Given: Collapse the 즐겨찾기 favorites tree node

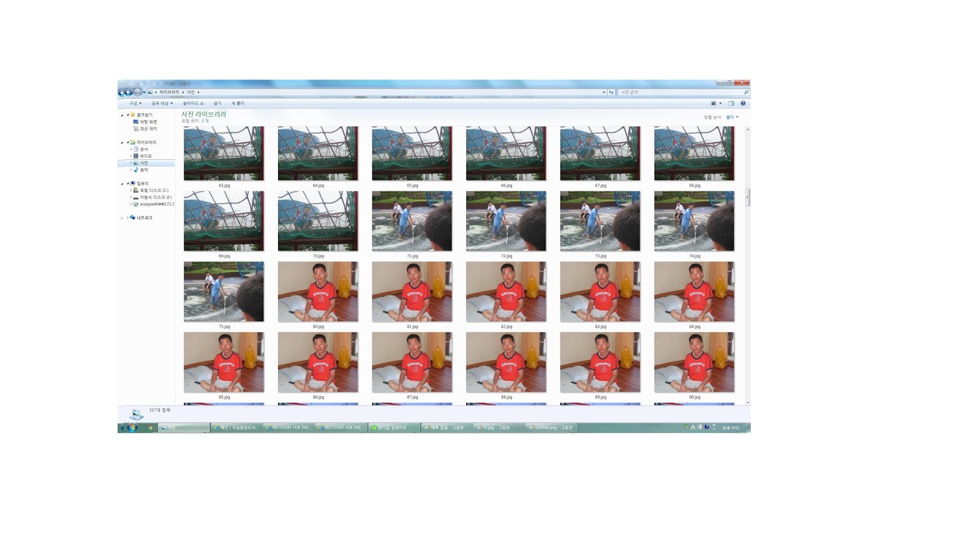Looking at the screenshot, I should [127, 115].
